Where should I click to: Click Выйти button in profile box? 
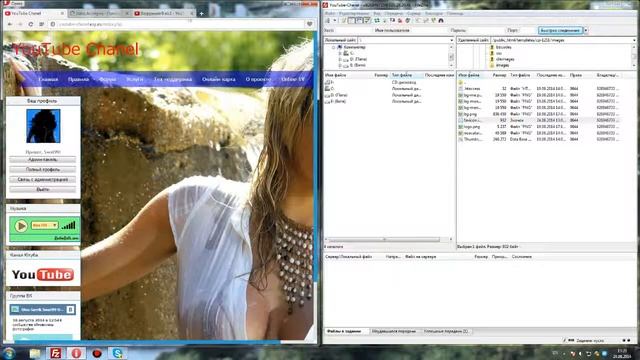pos(42,189)
